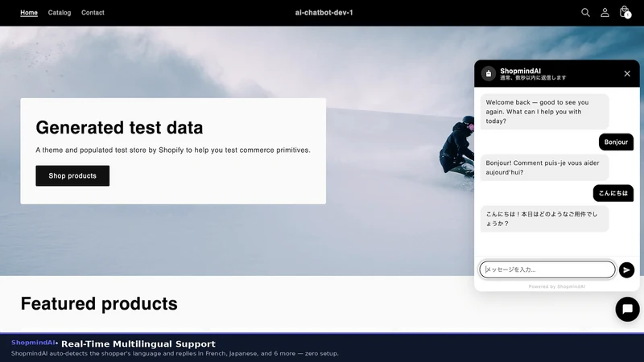The height and width of the screenshot is (362, 644).
Task: Open the Contact menu item
Action: coord(93,12)
